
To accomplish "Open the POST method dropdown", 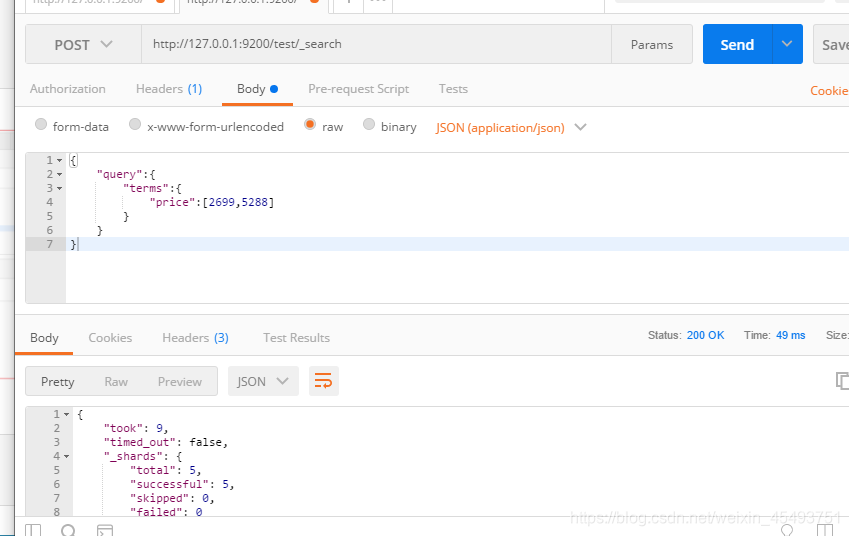I will click(83, 44).
